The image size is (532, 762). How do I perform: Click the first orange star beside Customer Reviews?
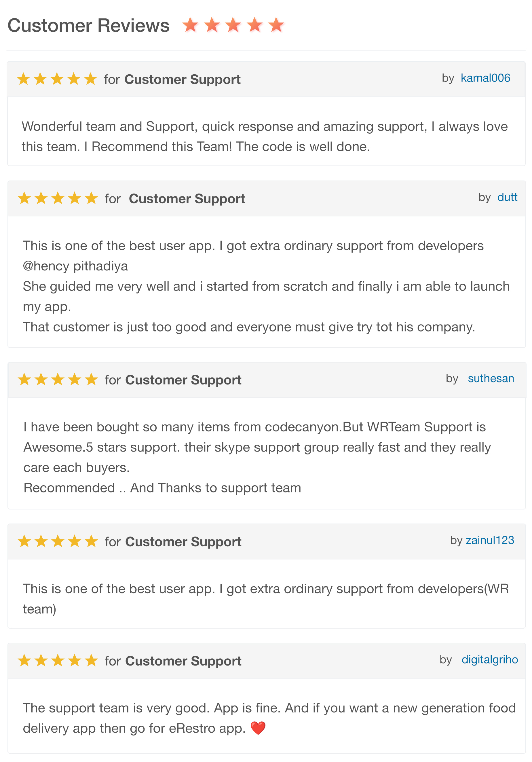(x=190, y=25)
